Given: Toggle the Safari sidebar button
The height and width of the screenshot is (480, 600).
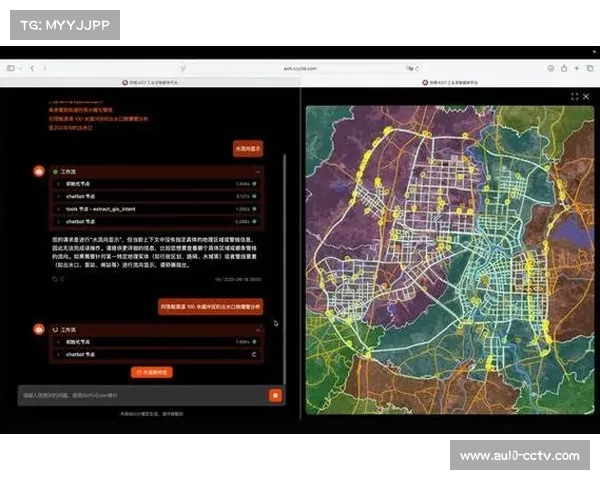Looking at the screenshot, I should (11, 68).
